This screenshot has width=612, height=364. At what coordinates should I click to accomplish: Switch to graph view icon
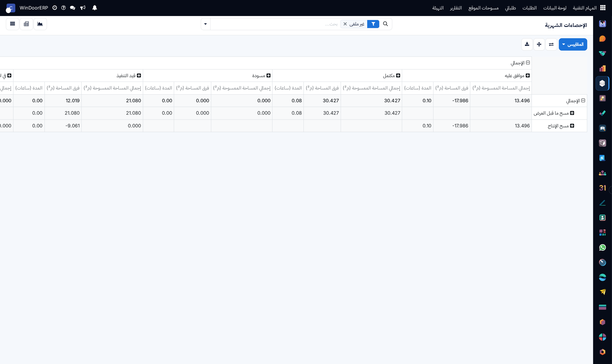[x=40, y=24]
